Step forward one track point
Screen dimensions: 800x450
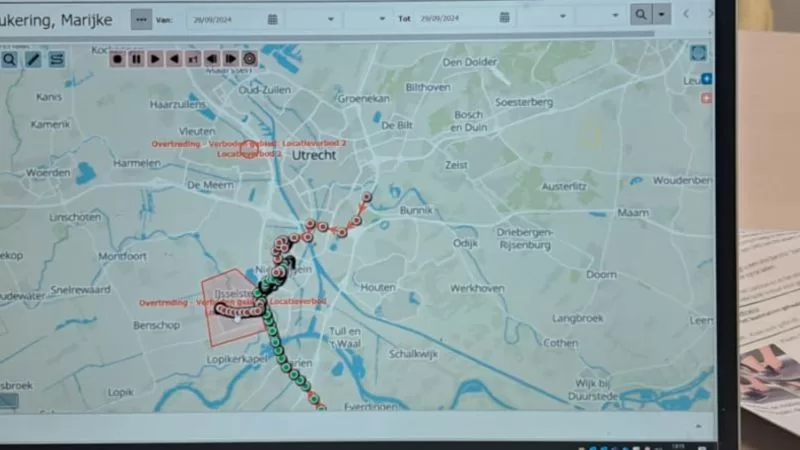231,59
